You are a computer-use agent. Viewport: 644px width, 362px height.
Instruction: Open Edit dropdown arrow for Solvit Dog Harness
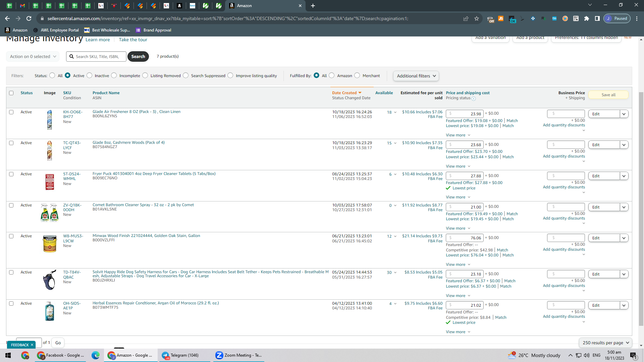coord(624,274)
